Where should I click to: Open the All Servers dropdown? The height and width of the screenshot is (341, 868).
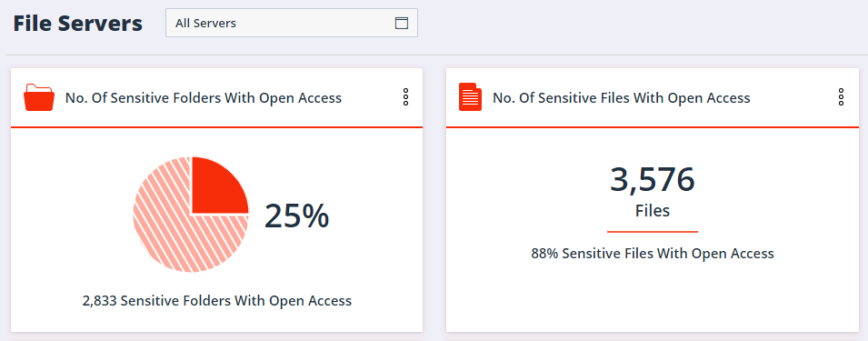pos(291,24)
